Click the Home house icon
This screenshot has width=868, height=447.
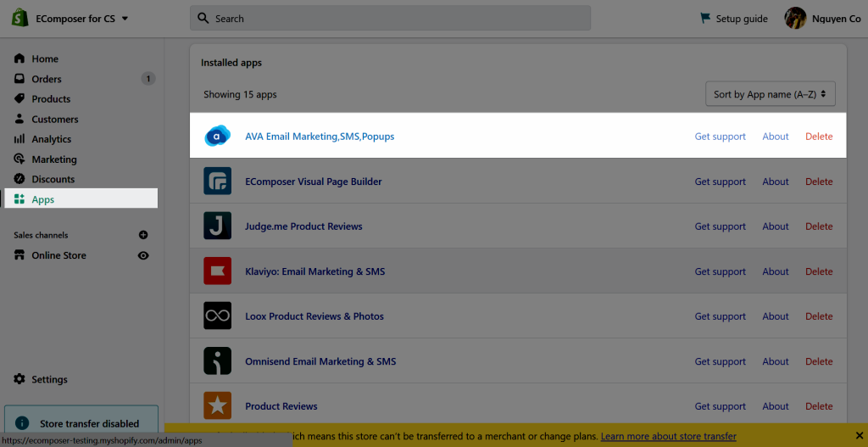[19, 59]
